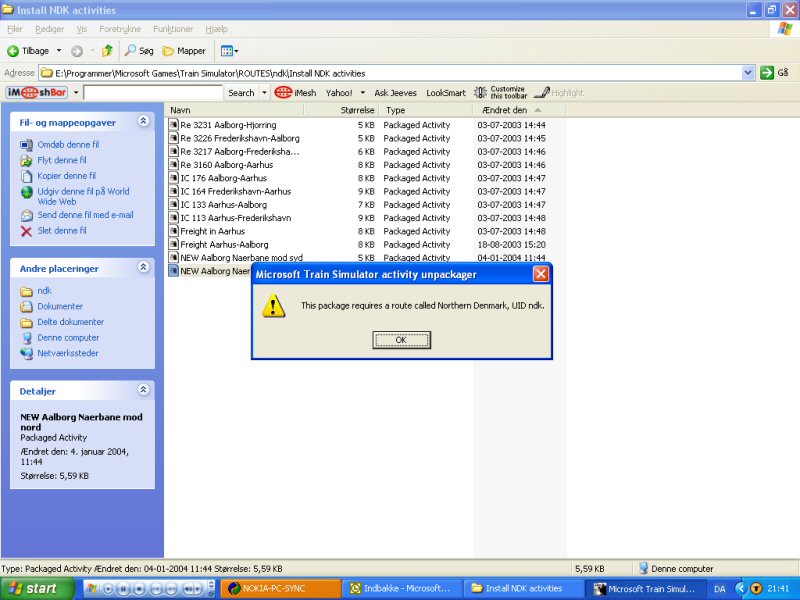Image resolution: width=800 pixels, height=600 pixels.
Task: Click Kopier denne fil task
Action: [66, 176]
